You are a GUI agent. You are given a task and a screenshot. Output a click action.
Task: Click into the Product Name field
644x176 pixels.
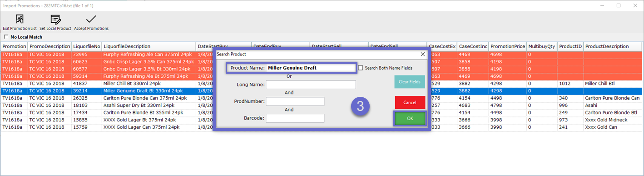point(311,68)
